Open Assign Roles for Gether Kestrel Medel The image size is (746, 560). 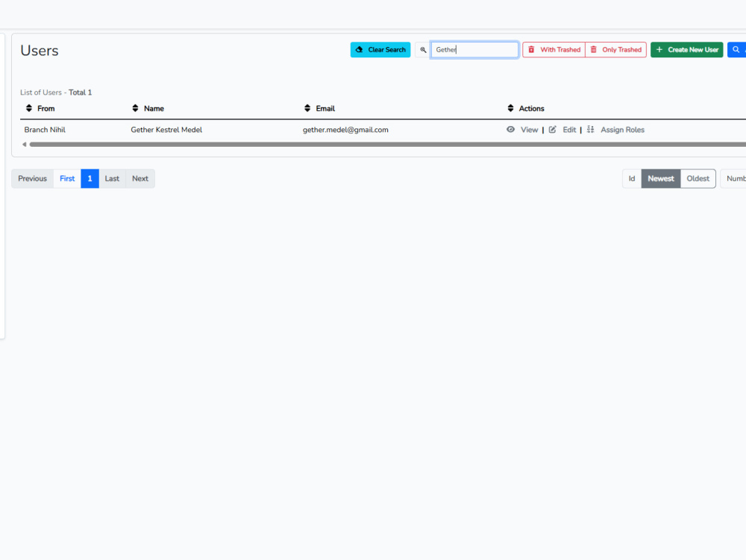[x=622, y=130]
